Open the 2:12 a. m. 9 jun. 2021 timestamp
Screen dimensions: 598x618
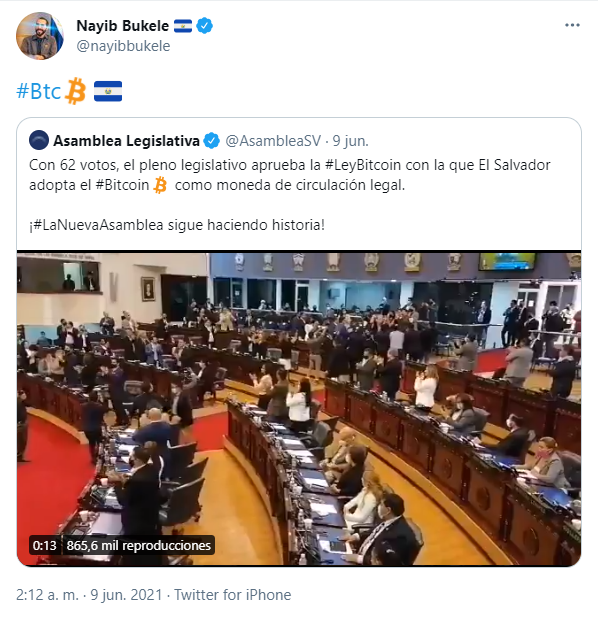pos(89,595)
